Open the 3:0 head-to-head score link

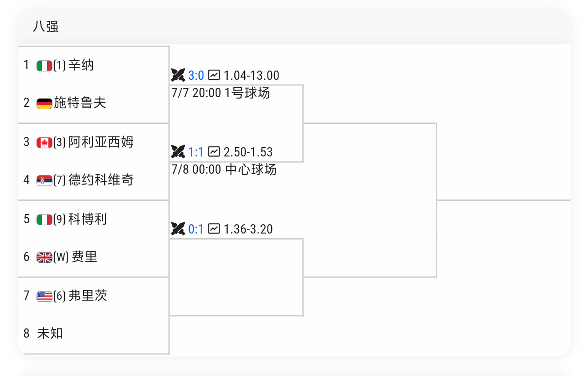(x=196, y=75)
